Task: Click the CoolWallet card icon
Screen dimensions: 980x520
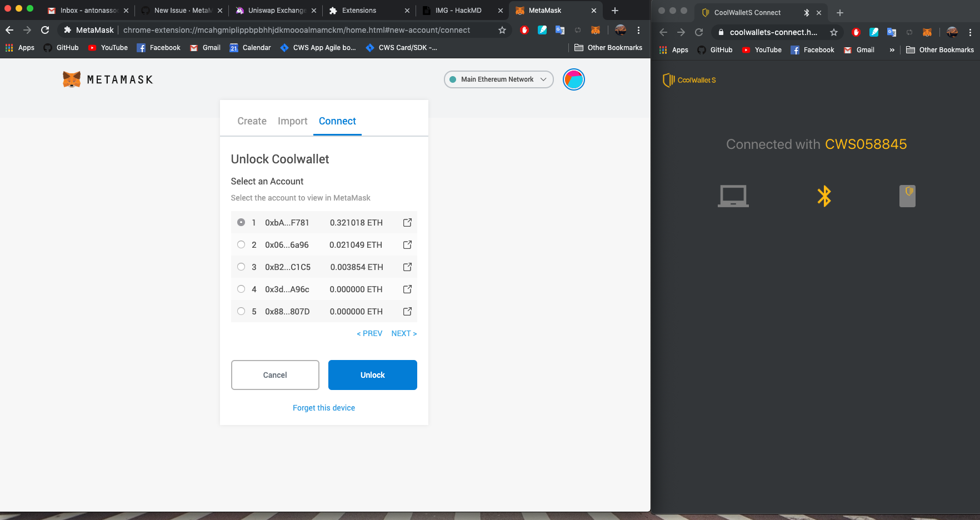Action: (907, 196)
